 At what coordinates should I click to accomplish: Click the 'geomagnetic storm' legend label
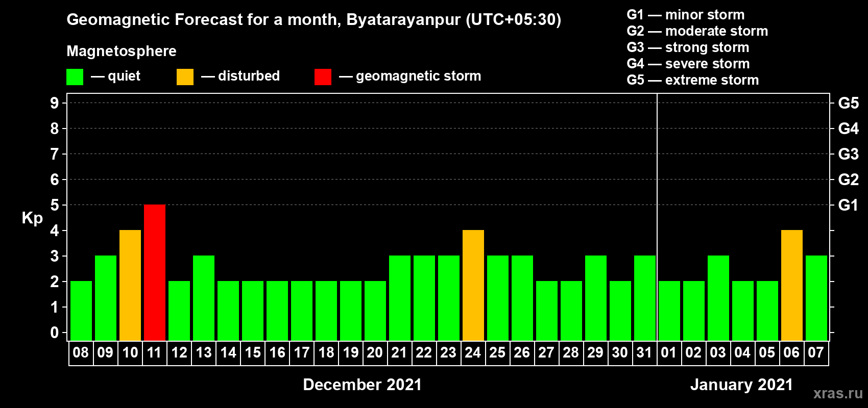(419, 76)
